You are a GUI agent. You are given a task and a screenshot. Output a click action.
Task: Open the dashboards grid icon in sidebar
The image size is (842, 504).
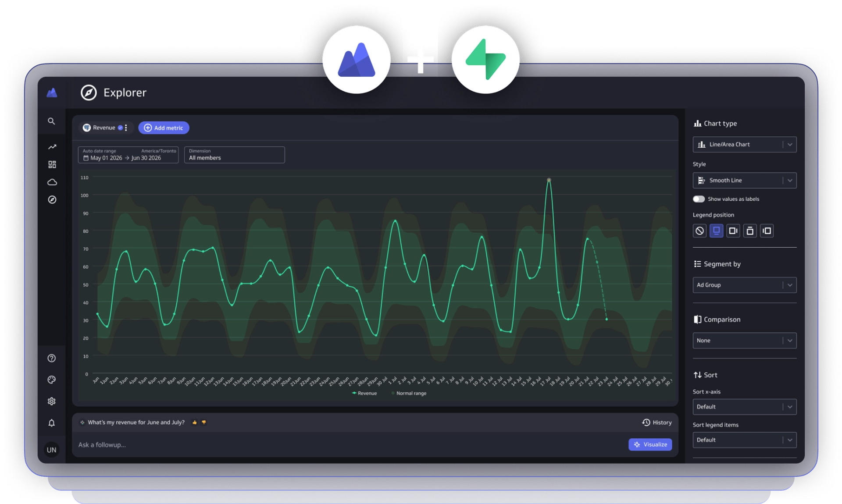pos(52,164)
